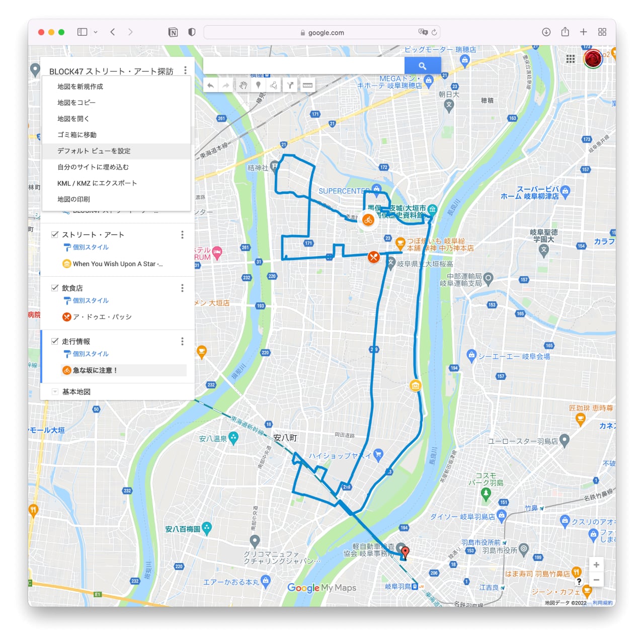Select デフォルト ビューを設定 menu item

[94, 151]
